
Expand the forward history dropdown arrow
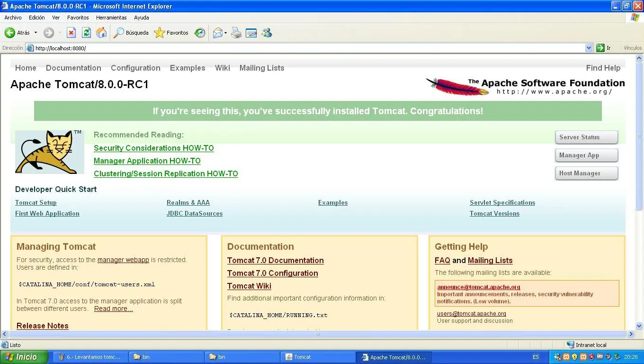60,33
